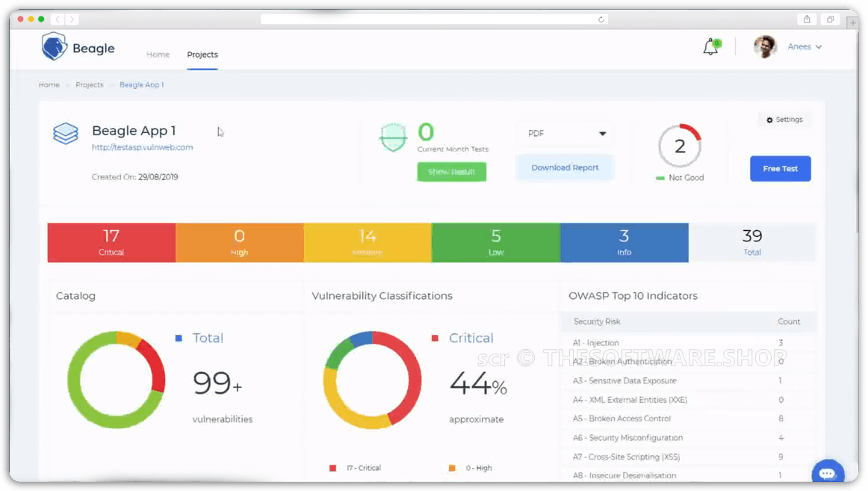Click the A6 - Security Misconfiguration row

688,438
